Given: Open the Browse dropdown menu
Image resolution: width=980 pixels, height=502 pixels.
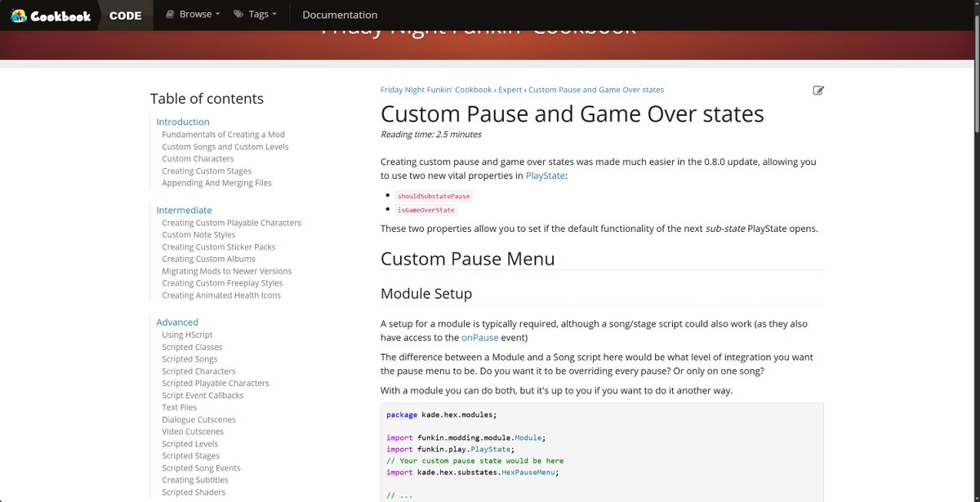Looking at the screenshot, I should 193,15.
